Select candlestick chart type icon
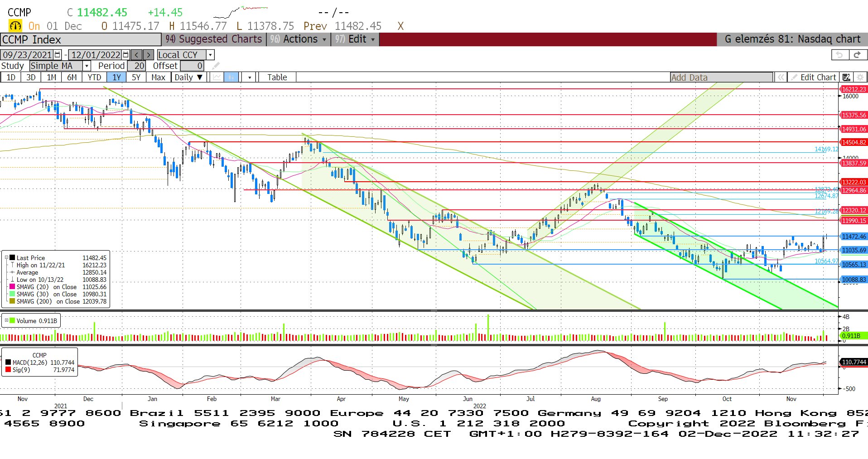 [231, 77]
